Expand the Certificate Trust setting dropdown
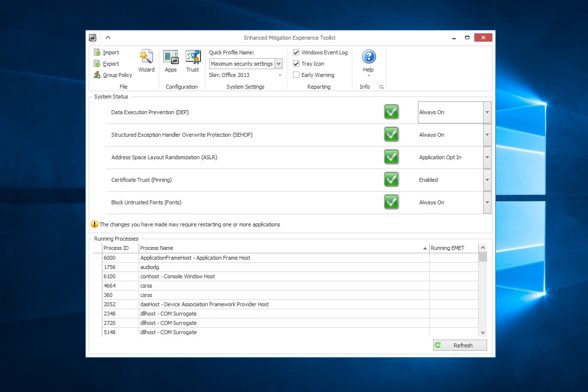This screenshot has width=588, height=392. click(x=487, y=180)
